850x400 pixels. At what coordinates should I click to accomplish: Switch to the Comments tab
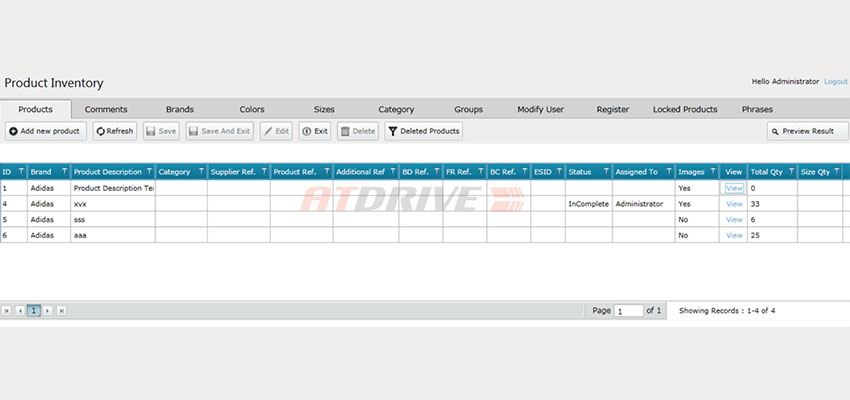[x=106, y=109]
